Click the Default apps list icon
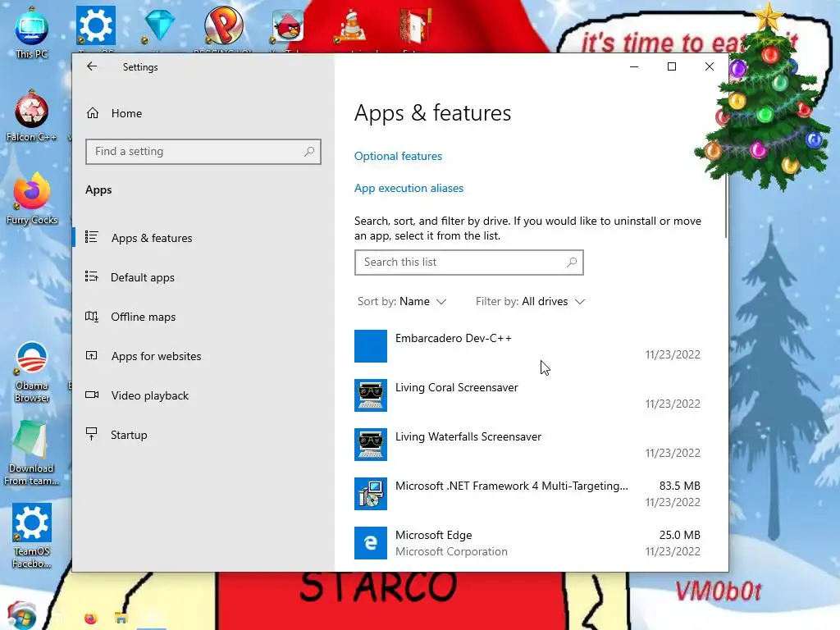The width and height of the screenshot is (840, 630). pyautogui.click(x=92, y=277)
